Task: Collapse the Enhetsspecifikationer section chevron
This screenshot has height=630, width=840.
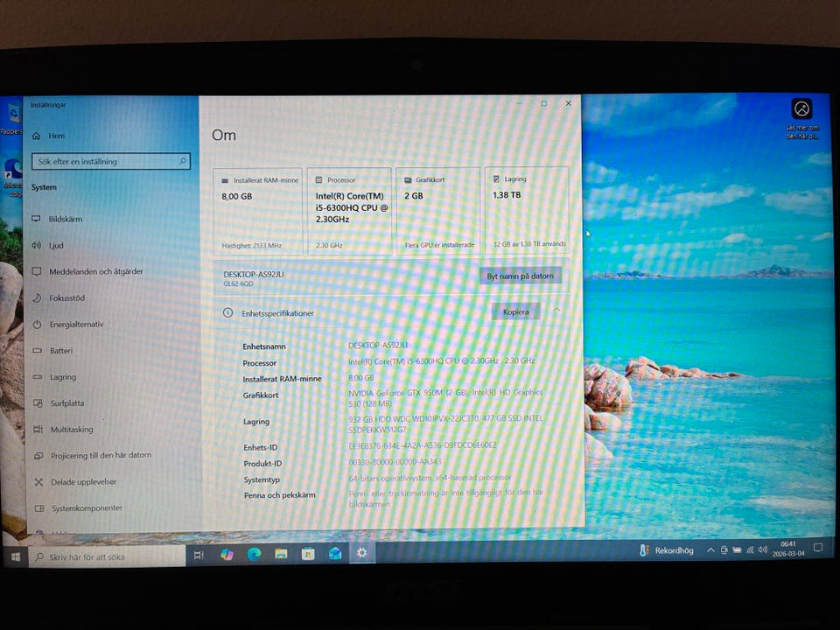Action: click(x=556, y=310)
